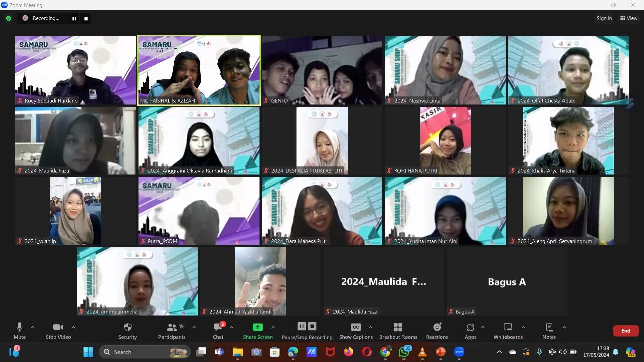Open the Reactions menu
This screenshot has width=644, height=362.
437,327
